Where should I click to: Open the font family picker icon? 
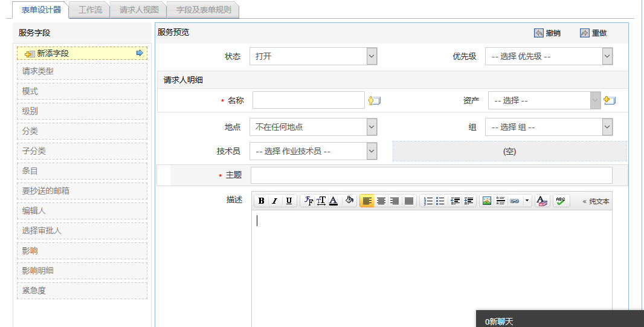click(309, 201)
